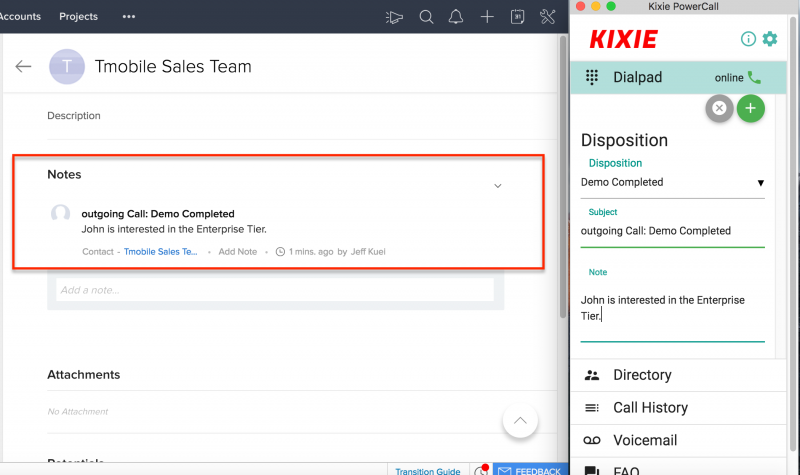The height and width of the screenshot is (475, 800).
Task: Click the green online phone icon
Action: pos(754,77)
